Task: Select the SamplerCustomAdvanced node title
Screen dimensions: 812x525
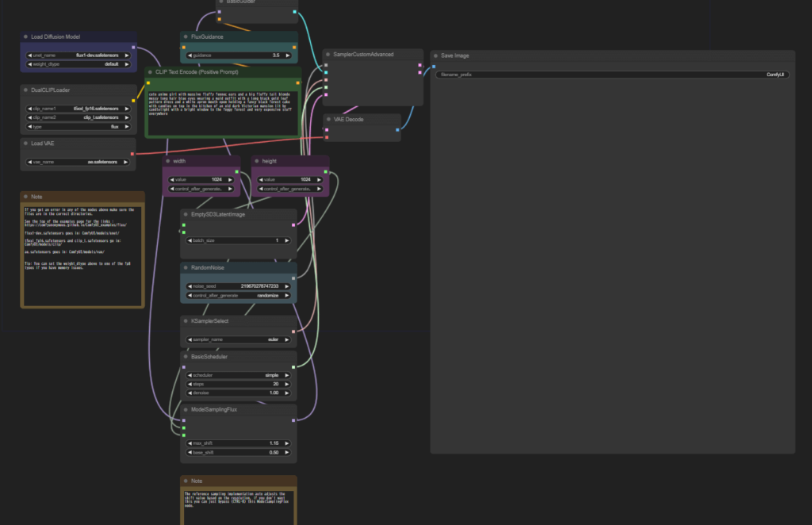Action: pyautogui.click(x=363, y=55)
